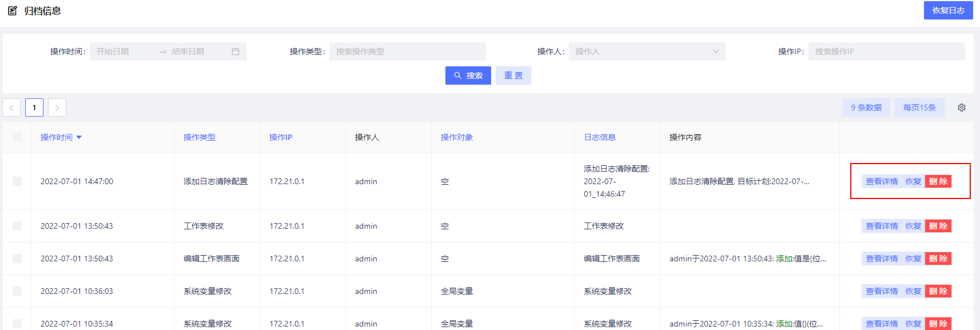This screenshot has width=980, height=330.
Task: Click the 操作内容 column header
Action: 686,137
